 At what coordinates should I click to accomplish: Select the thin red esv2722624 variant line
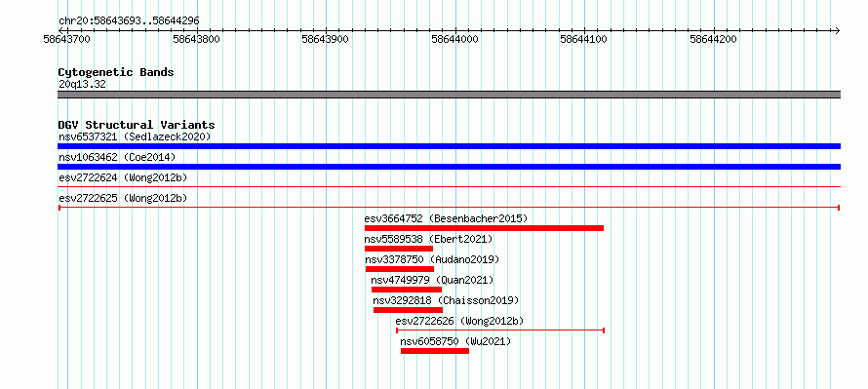(449, 187)
